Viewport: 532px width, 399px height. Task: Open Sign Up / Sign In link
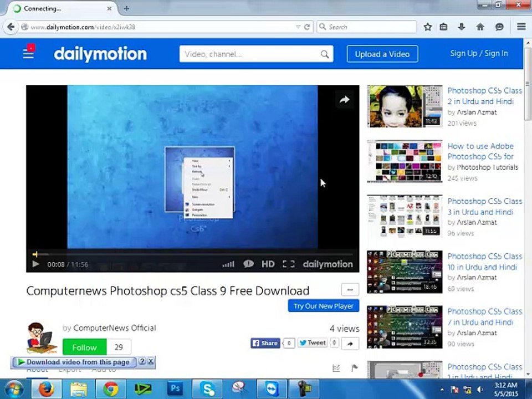479,53
